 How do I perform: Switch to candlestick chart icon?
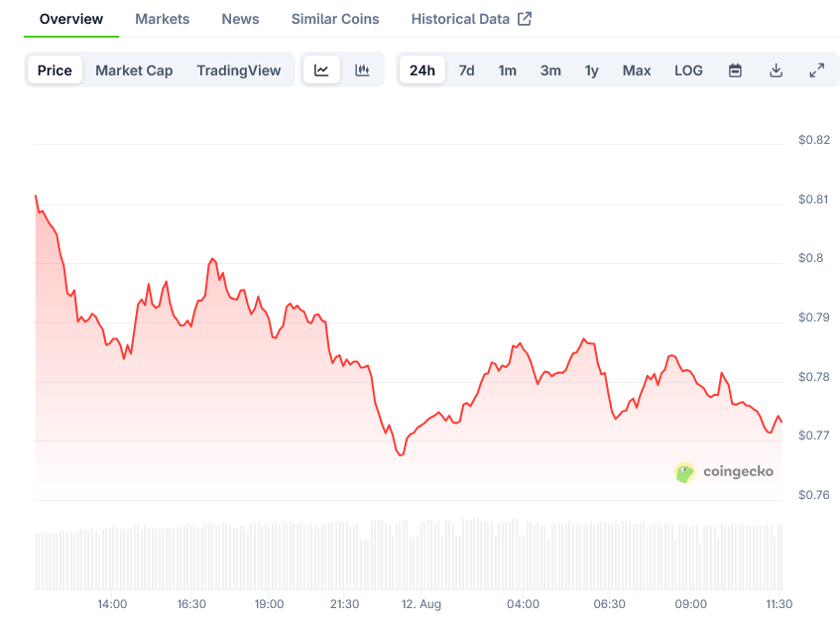coord(362,70)
